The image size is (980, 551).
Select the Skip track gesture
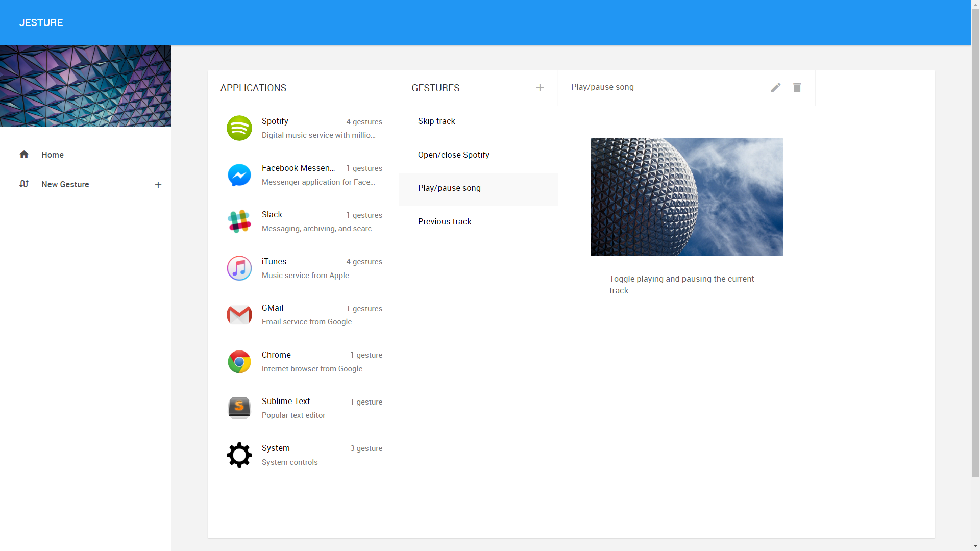tap(436, 121)
